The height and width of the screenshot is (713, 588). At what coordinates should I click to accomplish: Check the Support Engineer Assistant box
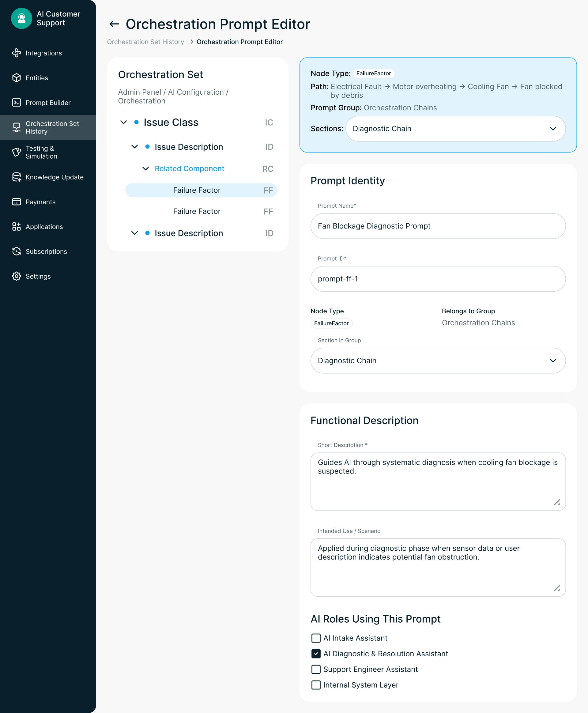point(316,669)
